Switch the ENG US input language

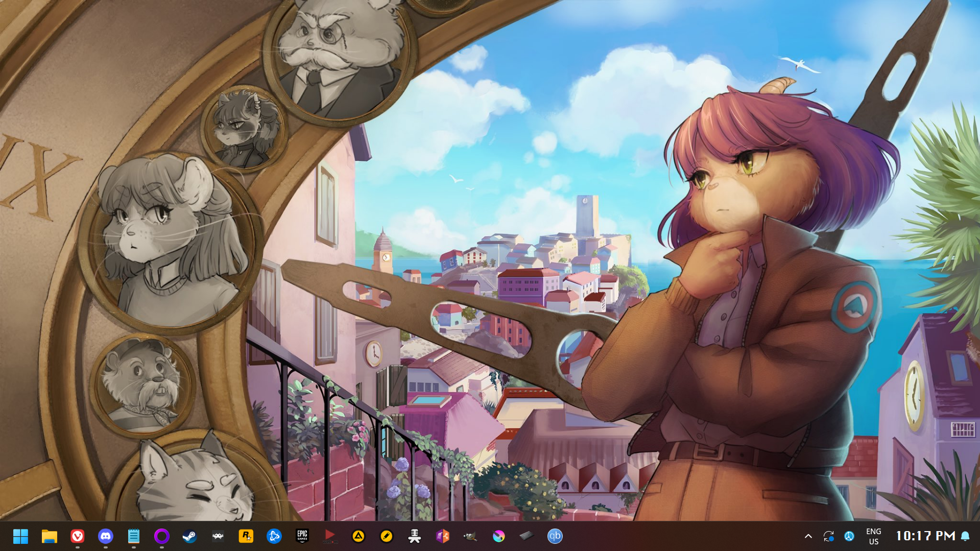coord(874,536)
